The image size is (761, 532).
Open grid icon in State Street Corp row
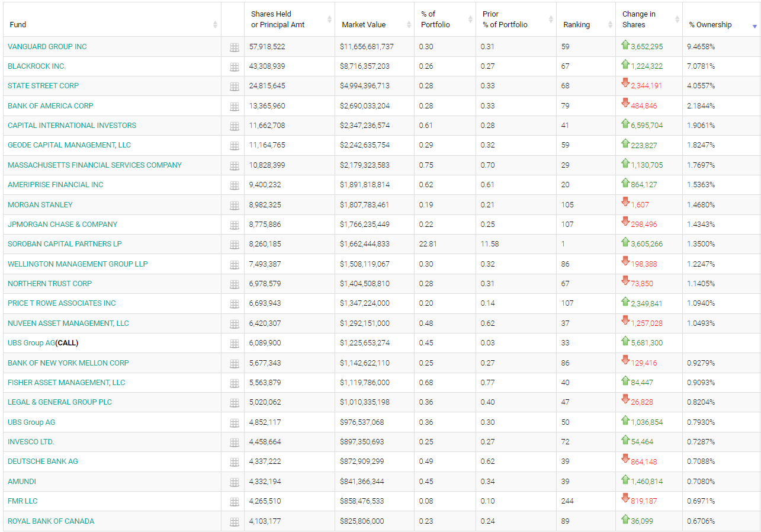(x=234, y=86)
